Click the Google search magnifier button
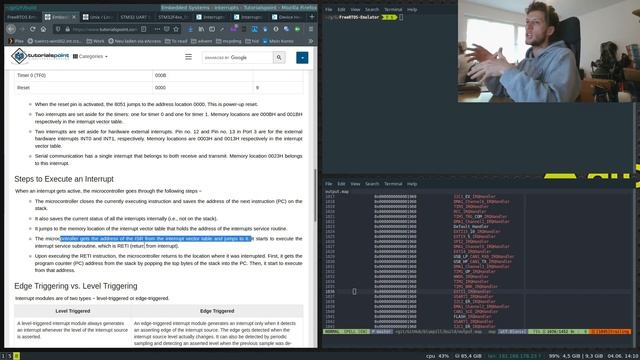The image size is (640, 360). point(279,58)
